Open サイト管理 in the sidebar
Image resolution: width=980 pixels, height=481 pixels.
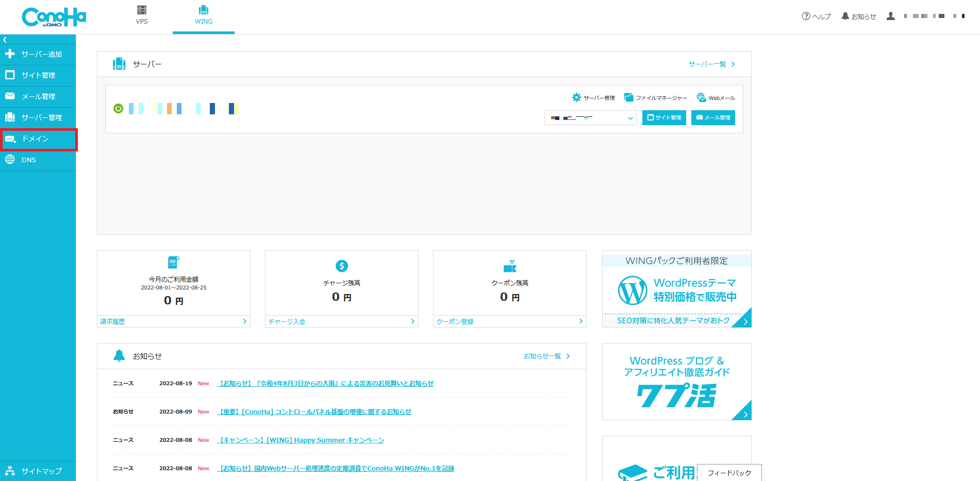point(38,75)
